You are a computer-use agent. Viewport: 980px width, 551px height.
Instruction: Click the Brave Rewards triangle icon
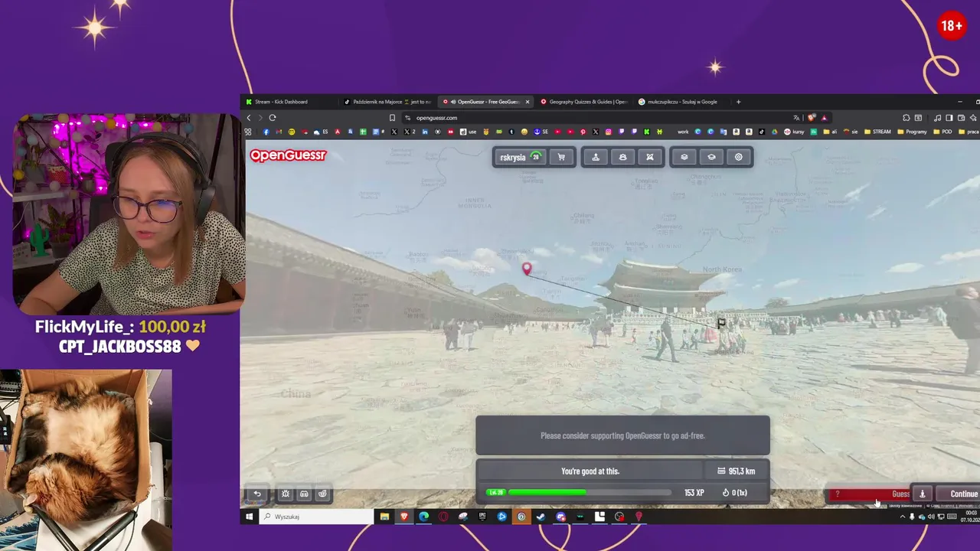[824, 118]
